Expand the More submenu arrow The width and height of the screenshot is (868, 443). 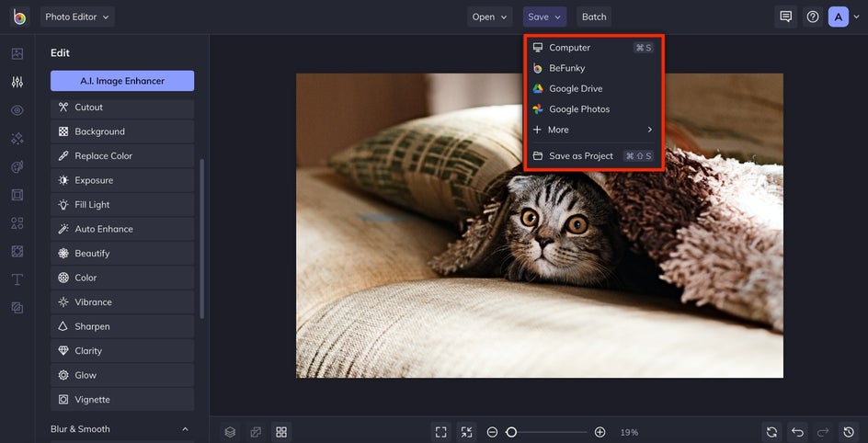pyautogui.click(x=649, y=130)
